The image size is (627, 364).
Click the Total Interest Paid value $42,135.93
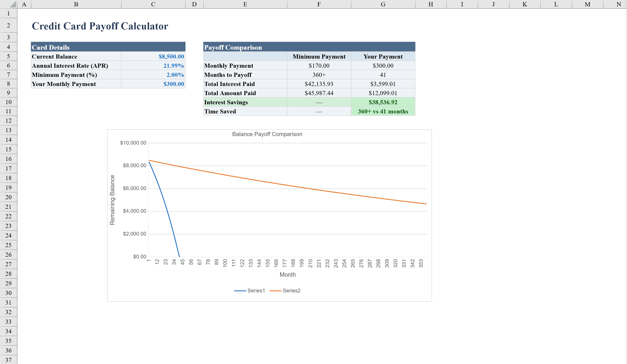[x=319, y=84]
